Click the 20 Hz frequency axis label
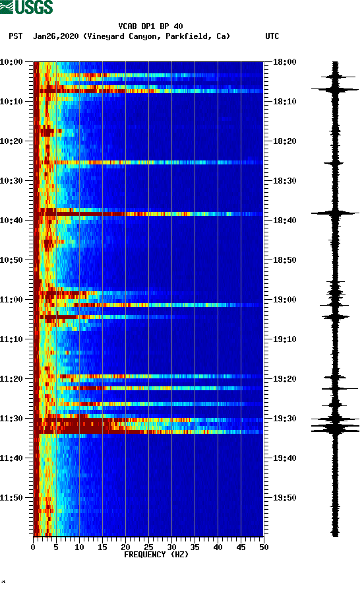Image resolution: width=364 pixels, height=589 pixels. click(125, 547)
